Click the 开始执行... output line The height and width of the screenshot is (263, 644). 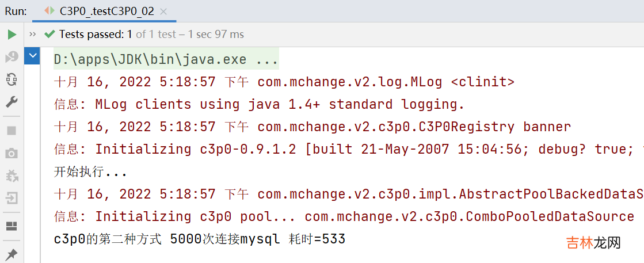90,171
